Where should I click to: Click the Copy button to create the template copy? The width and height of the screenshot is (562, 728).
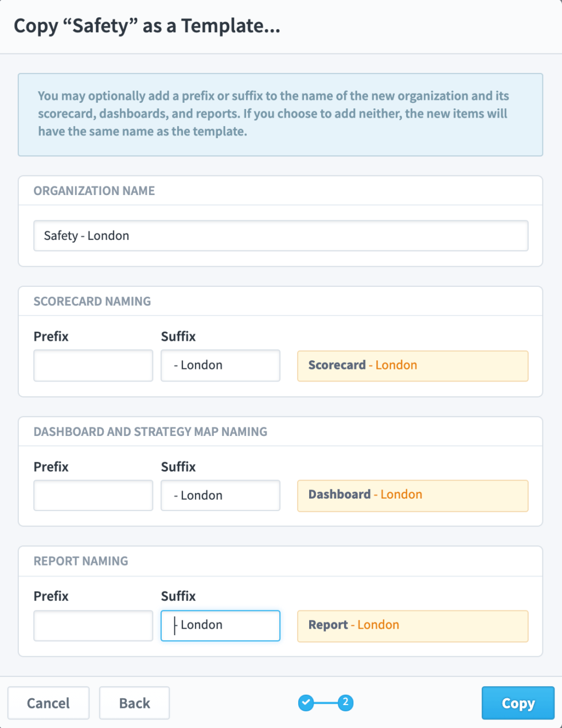click(517, 703)
